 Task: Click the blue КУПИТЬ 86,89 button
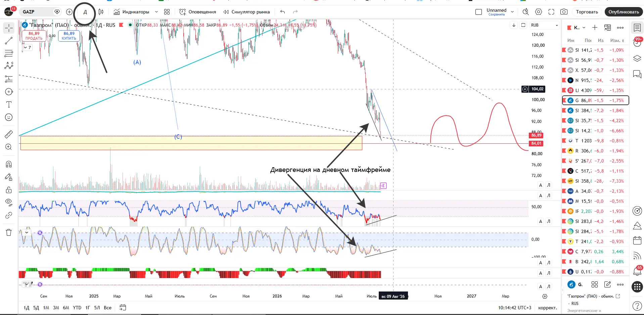pos(69,36)
